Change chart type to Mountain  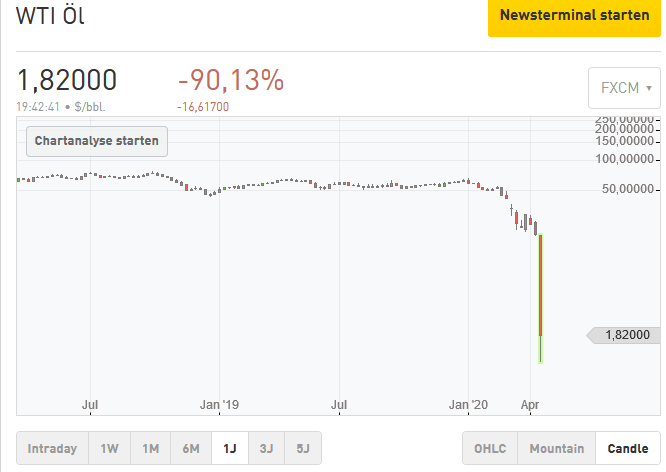pyautogui.click(x=556, y=448)
